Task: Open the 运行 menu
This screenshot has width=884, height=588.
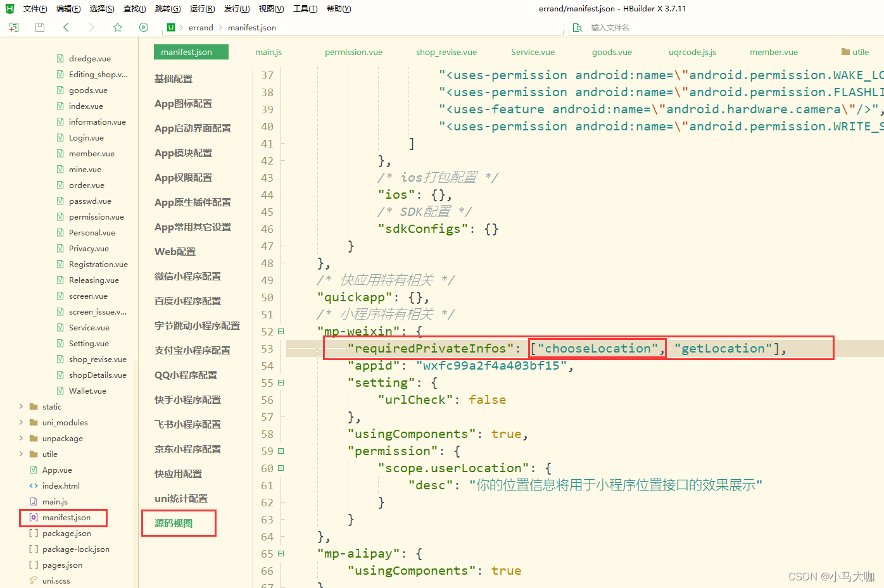Action: click(x=201, y=8)
